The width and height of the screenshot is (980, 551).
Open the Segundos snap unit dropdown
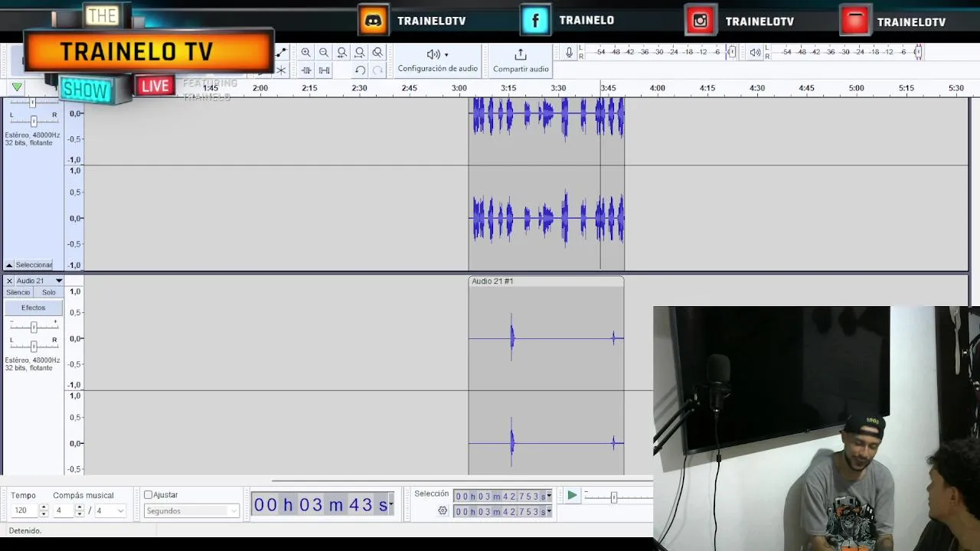click(191, 511)
